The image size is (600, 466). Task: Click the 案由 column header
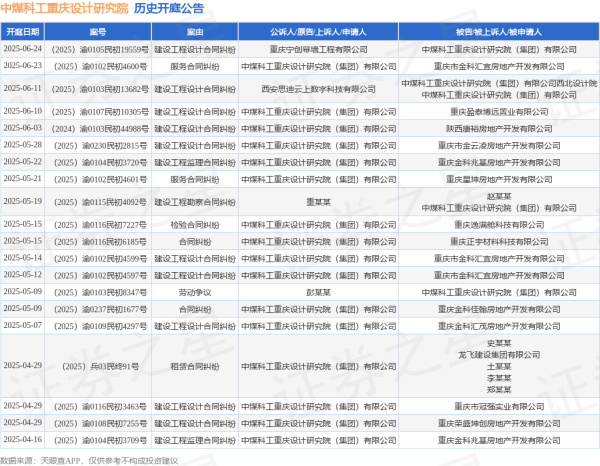pyautogui.click(x=195, y=32)
